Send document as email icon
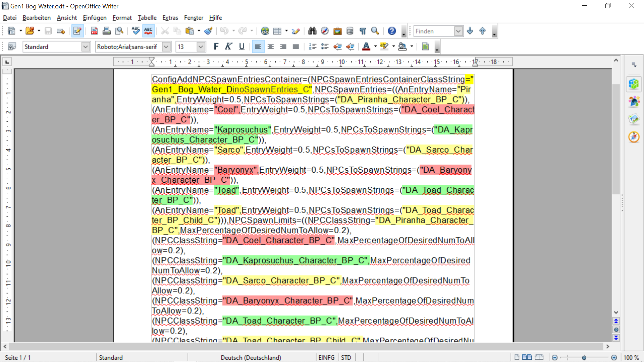Screen dimensions: 644x362 click(61, 31)
